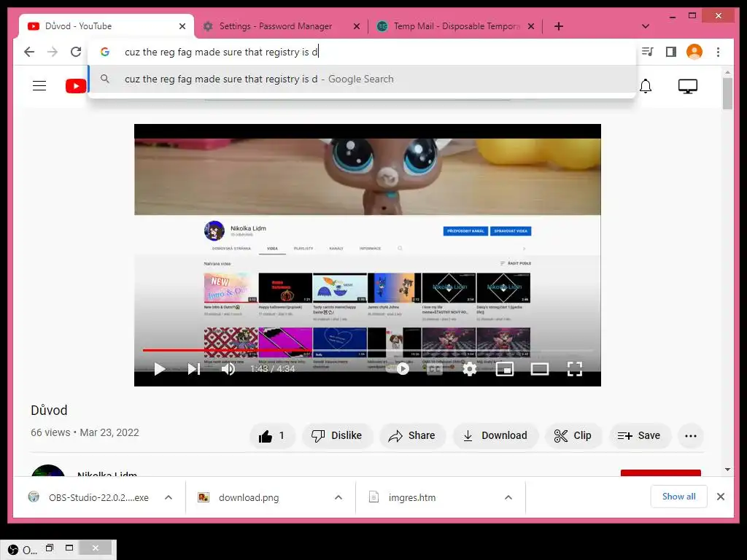Switch to Settings - Password Manager tab
747x560 pixels.
[x=275, y=26]
